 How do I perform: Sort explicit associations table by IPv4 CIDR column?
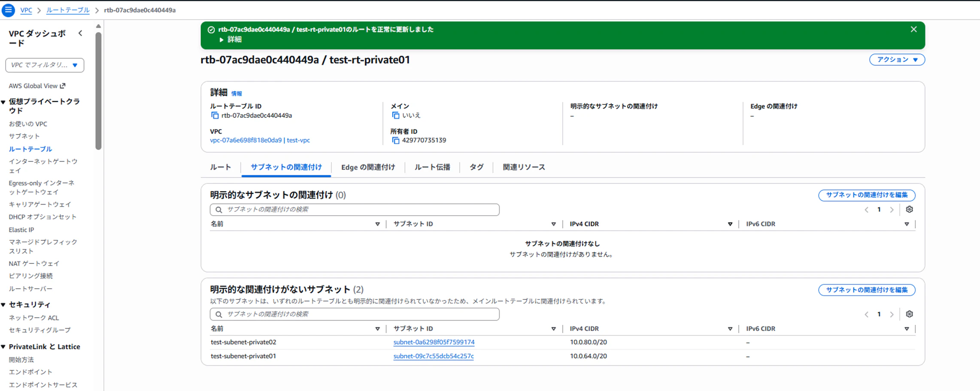coord(730,224)
